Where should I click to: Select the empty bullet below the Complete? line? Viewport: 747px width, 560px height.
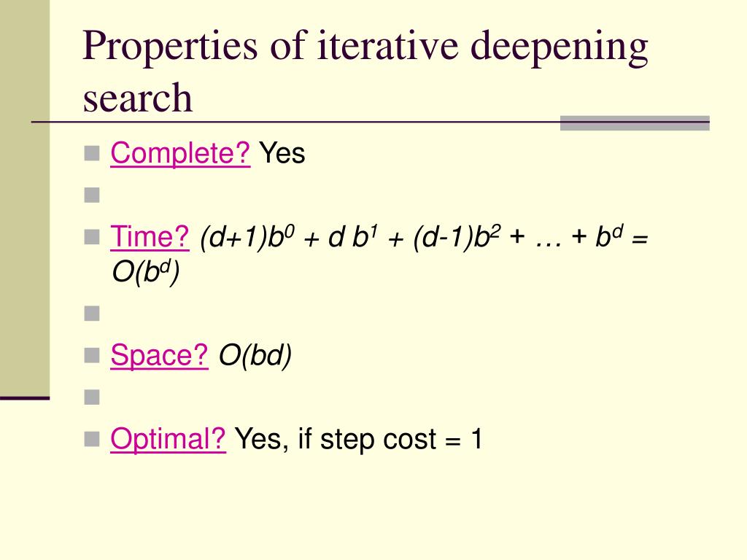pyautogui.click(x=92, y=195)
